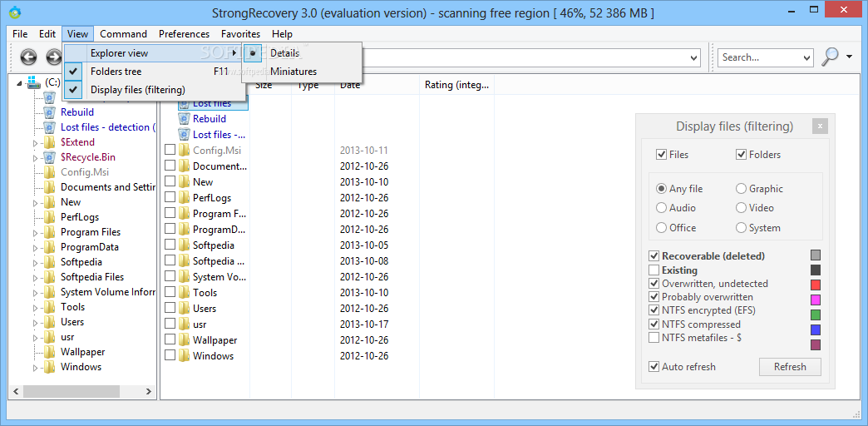Sort by the Rating (integrity) column header
The width and height of the screenshot is (868, 426).
pos(456,85)
